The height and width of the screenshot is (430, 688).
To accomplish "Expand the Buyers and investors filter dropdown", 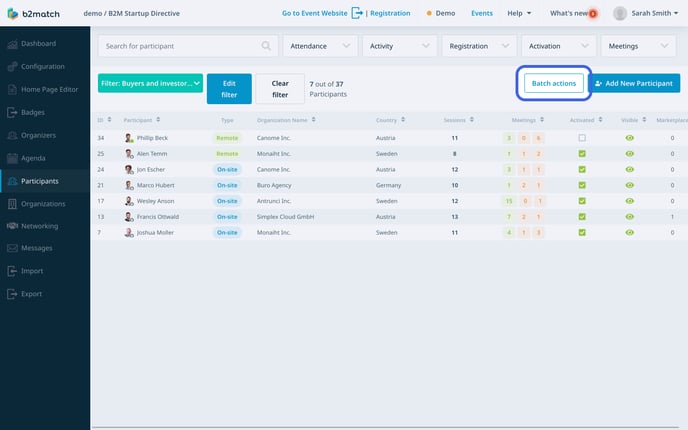I will click(150, 83).
